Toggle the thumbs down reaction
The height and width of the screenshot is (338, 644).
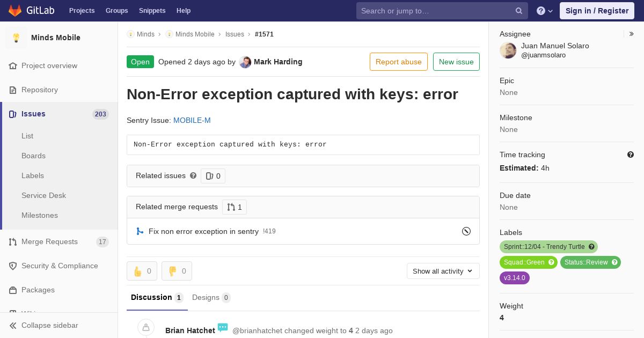coord(177,271)
